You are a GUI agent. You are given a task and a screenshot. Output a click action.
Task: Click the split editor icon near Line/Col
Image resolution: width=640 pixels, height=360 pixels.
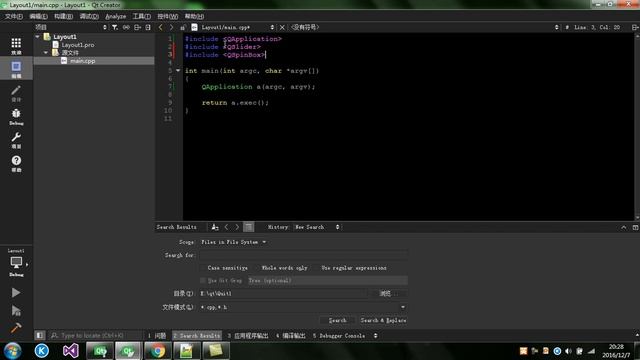[x=635, y=27]
